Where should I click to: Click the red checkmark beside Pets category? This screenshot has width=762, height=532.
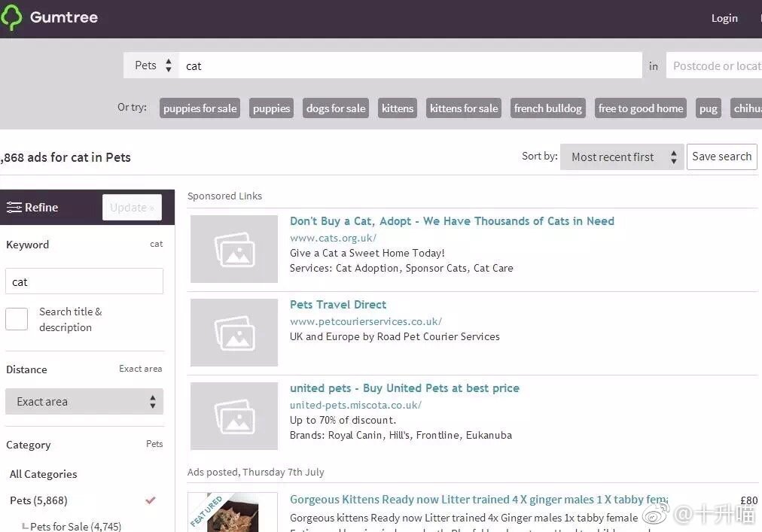coord(150,500)
